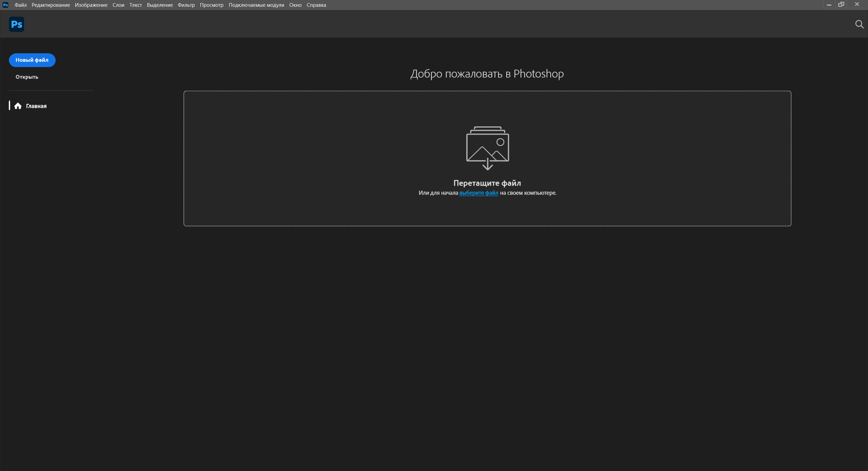Image resolution: width=868 pixels, height=471 pixels.
Task: Click the small Ps icon in title bar
Action: pyautogui.click(x=5, y=5)
